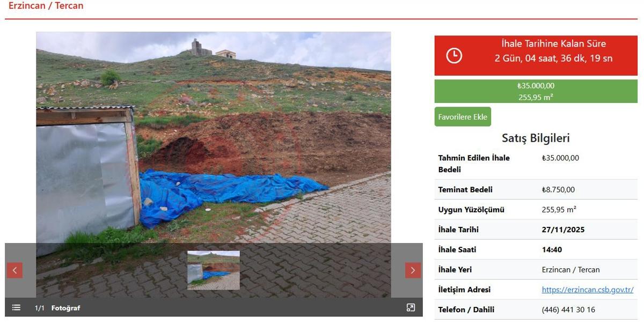Open the erzincan.csb.gov.tr contact link
This screenshot has height=324, width=644.
(x=587, y=290)
